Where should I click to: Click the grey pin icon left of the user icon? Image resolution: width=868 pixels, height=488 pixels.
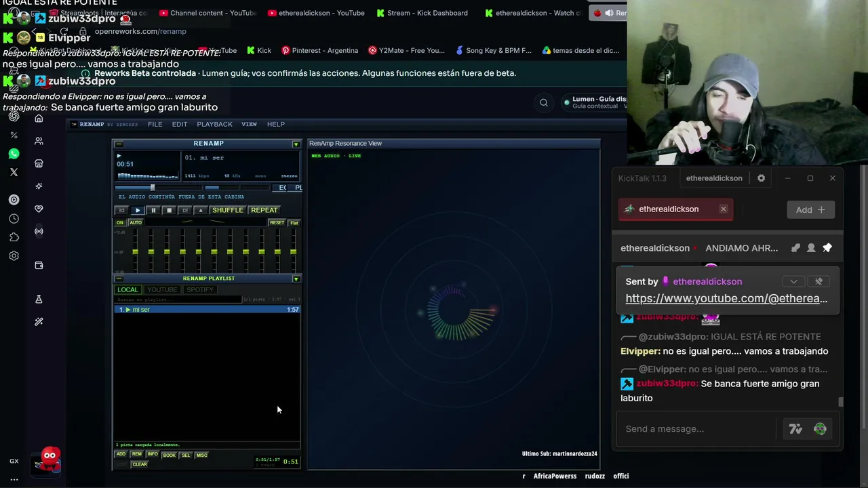(x=795, y=248)
